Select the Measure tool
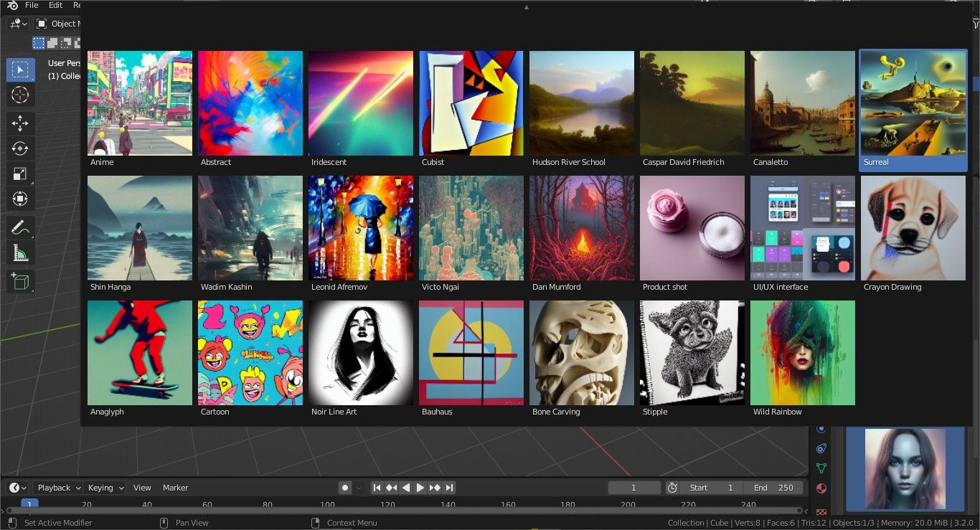This screenshot has height=530, width=980. click(20, 253)
